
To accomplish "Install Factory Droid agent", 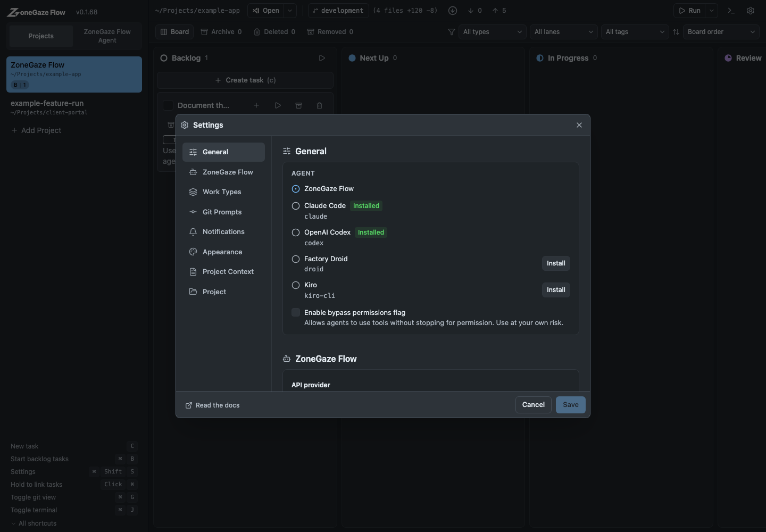I will tap(556, 263).
